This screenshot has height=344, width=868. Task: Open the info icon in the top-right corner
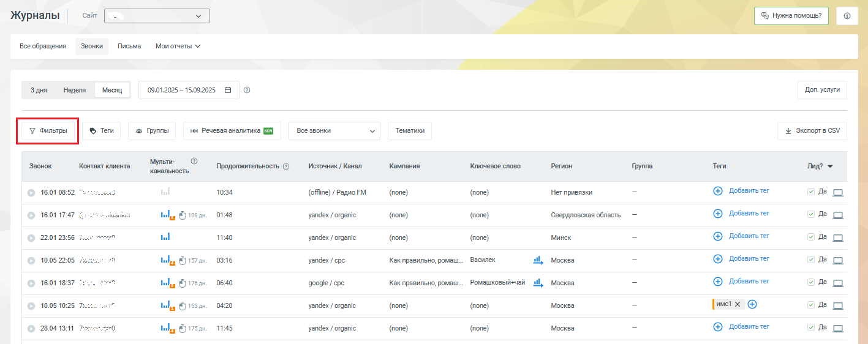point(847,16)
